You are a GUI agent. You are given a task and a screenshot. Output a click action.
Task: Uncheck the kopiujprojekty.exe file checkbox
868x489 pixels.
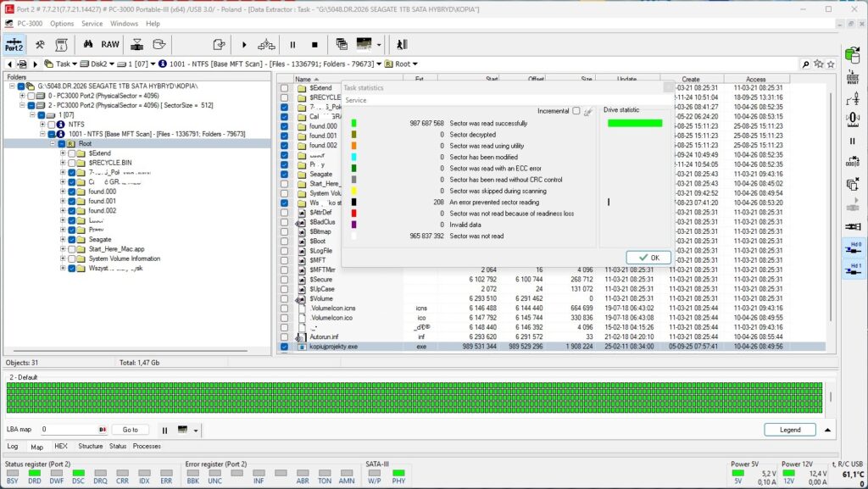(284, 347)
